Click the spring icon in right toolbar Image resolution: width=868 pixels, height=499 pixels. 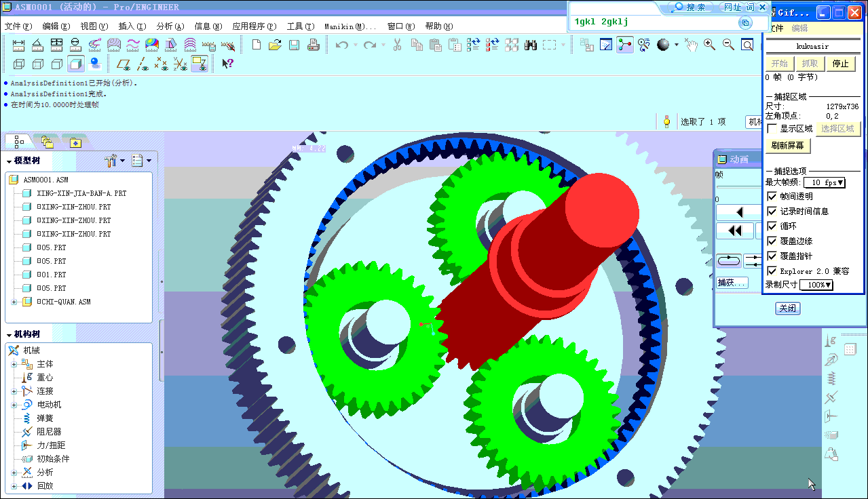click(831, 378)
